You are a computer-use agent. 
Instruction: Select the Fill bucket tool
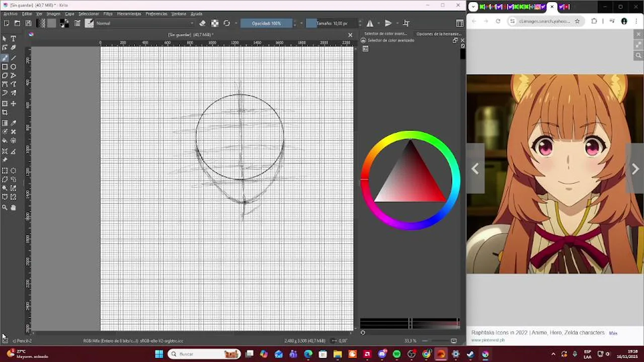click(x=5, y=141)
